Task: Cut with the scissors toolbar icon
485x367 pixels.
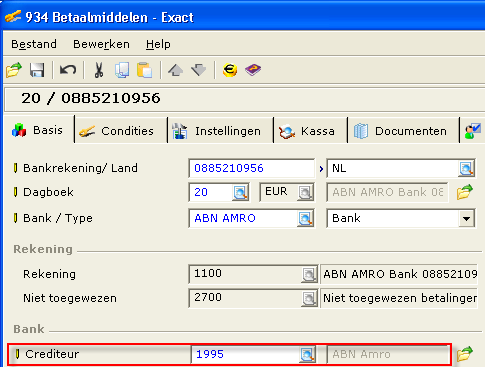Action: (99, 70)
